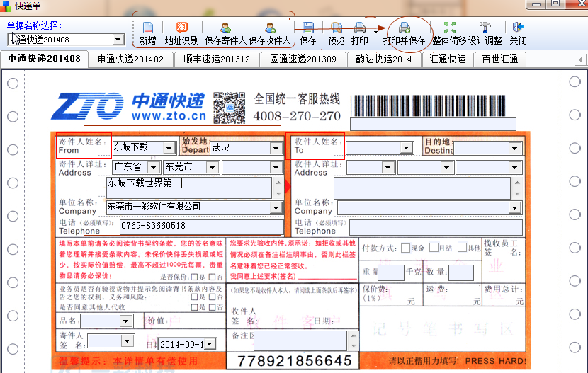Click the 新增 (New) toolbar icon

[147, 29]
